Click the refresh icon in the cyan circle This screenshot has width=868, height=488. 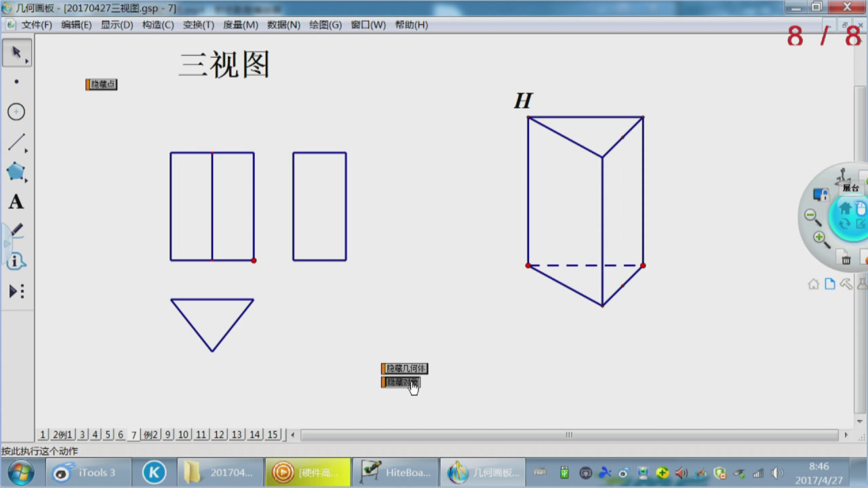[x=845, y=224]
